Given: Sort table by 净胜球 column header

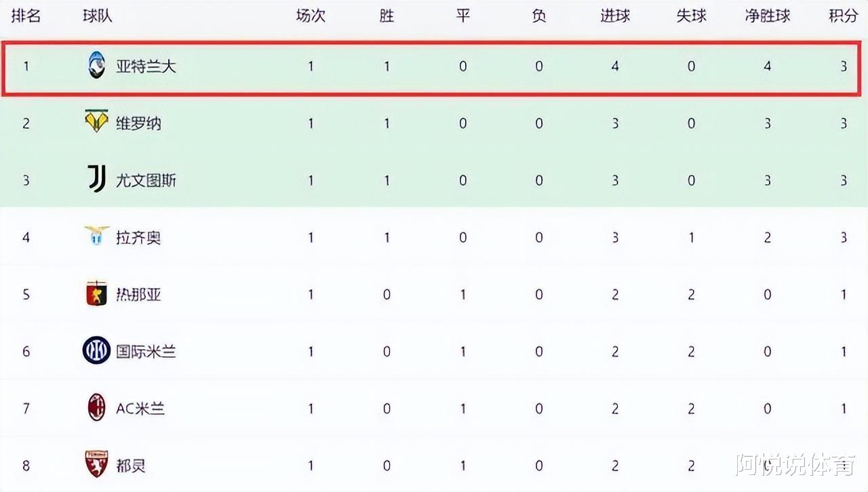Looking at the screenshot, I should (x=768, y=16).
